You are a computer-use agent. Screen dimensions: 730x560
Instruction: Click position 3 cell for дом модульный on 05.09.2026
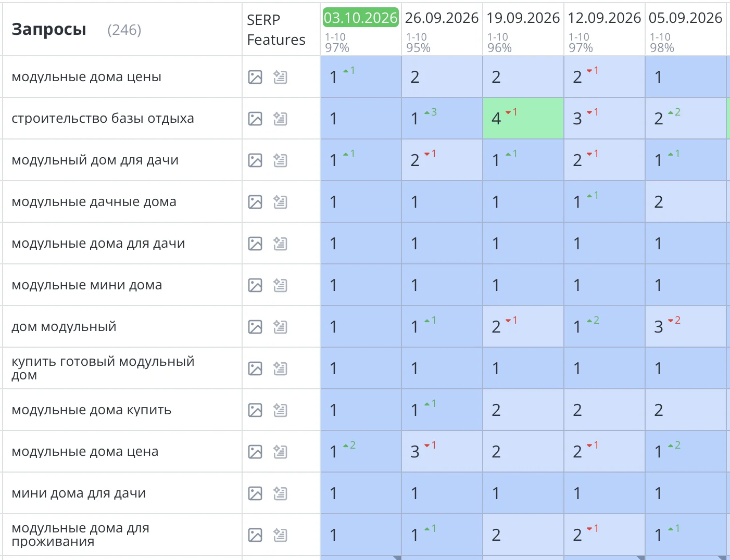coord(686,326)
